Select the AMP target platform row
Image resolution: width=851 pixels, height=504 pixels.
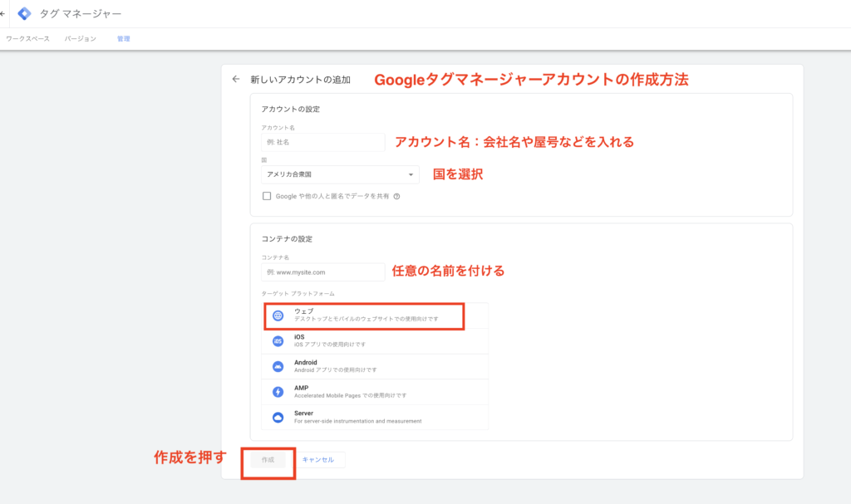[x=375, y=392]
